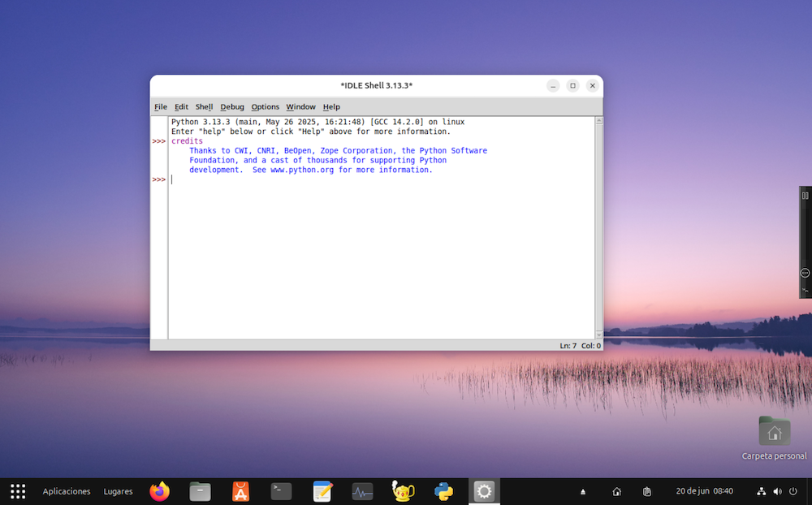The image size is (812, 505).
Task: Open the settings gear in taskbar
Action: pyautogui.click(x=484, y=491)
